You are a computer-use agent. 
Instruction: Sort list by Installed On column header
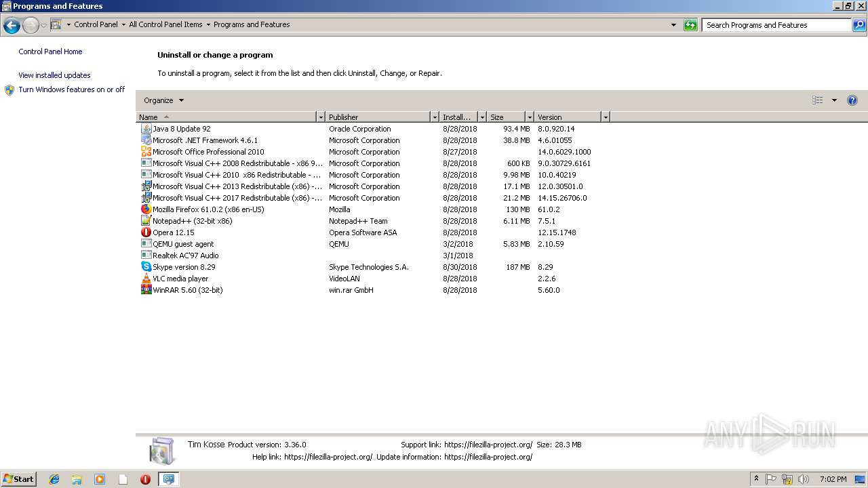point(459,117)
